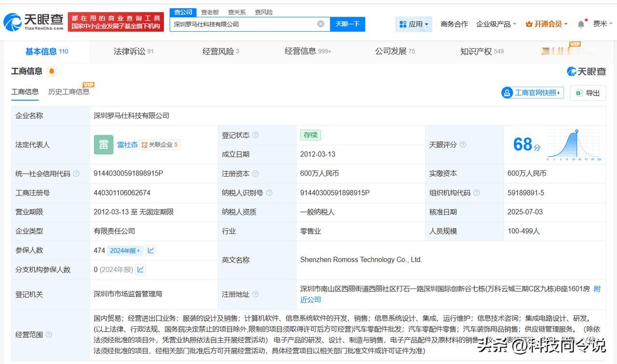Clear the search box with the X icon
The image size is (617, 364).
[x=321, y=24]
